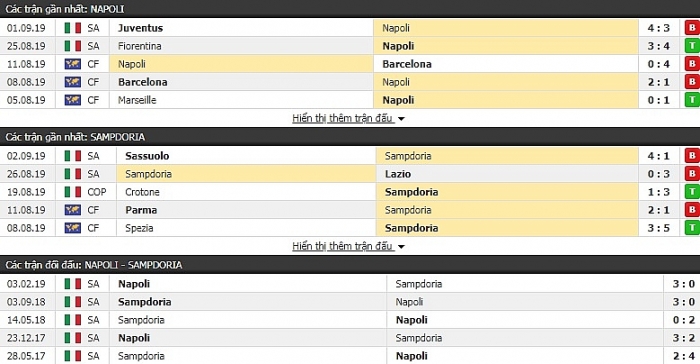This screenshot has width=700, height=364.
Task: Select Spezia team name
Action: [x=139, y=228]
